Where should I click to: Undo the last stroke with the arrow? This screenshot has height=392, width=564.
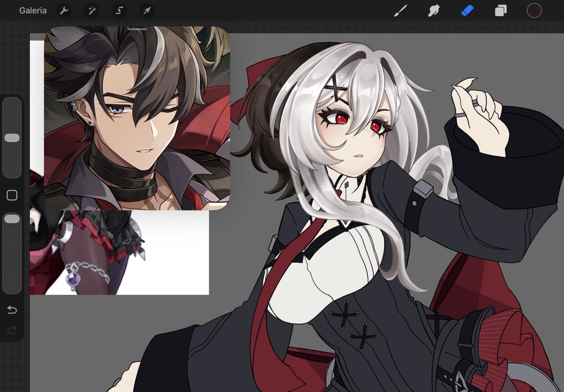(12, 310)
